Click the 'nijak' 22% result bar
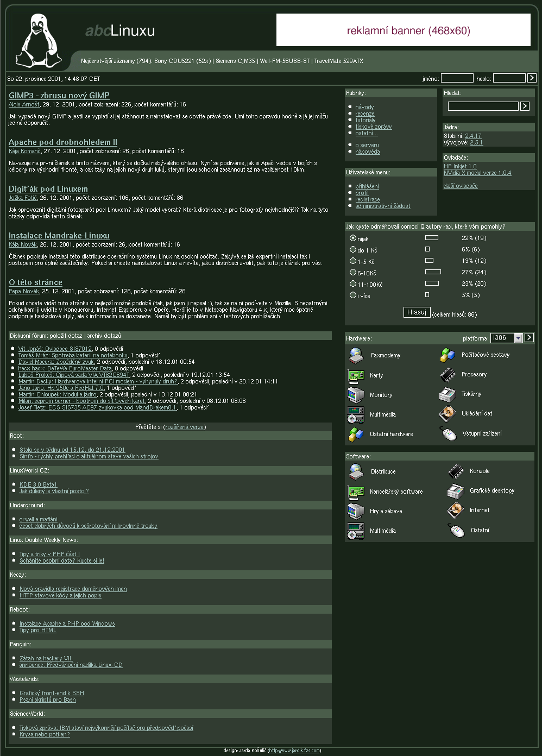The image size is (542, 756). tap(432, 238)
